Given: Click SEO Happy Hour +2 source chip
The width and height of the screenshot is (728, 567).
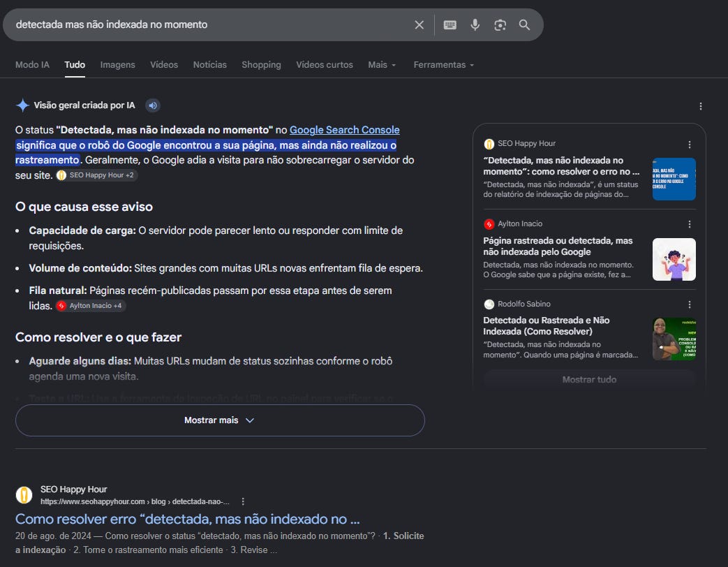Looking at the screenshot, I should coord(96,175).
